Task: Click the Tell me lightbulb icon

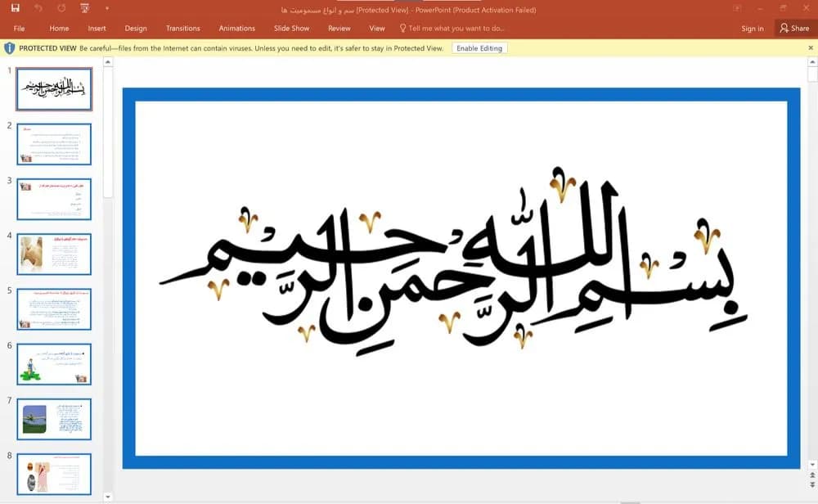Action: [x=402, y=28]
